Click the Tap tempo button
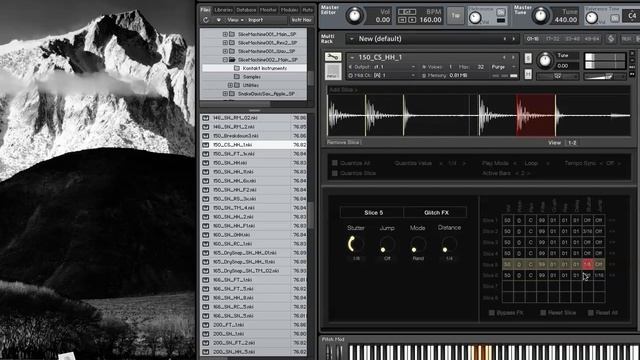640x360 pixels. (456, 16)
